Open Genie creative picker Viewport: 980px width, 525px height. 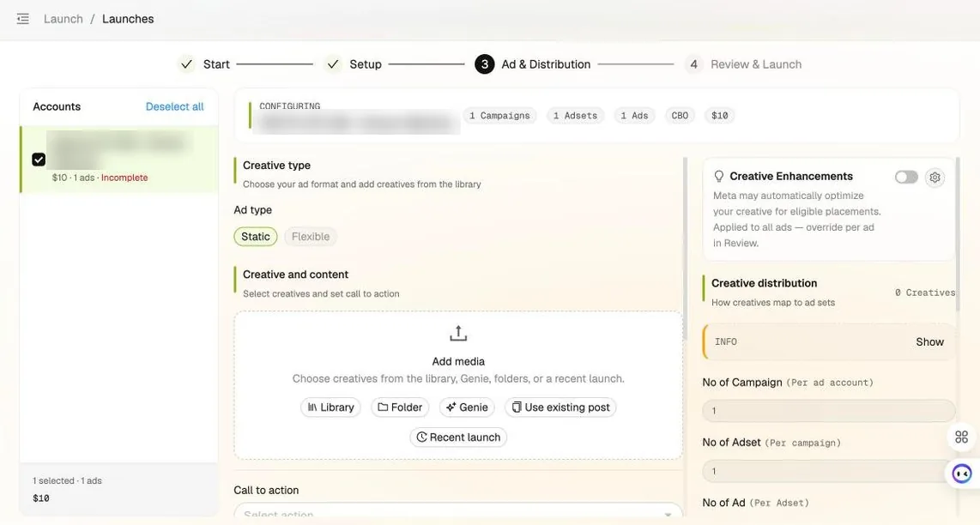pos(467,407)
